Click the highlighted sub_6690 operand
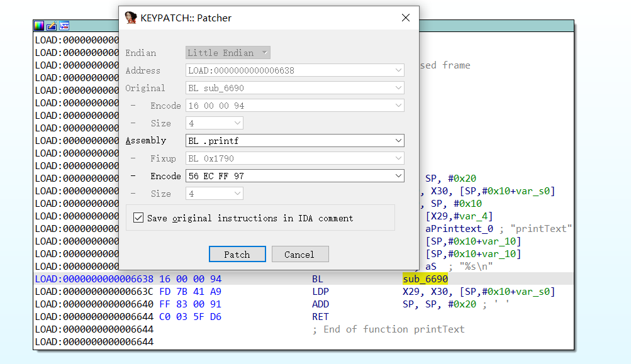The height and width of the screenshot is (364, 631). 425,279
